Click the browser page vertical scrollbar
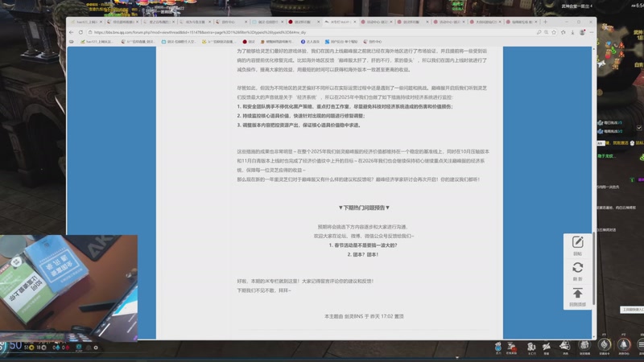This screenshot has height=362, width=644. [x=593, y=161]
